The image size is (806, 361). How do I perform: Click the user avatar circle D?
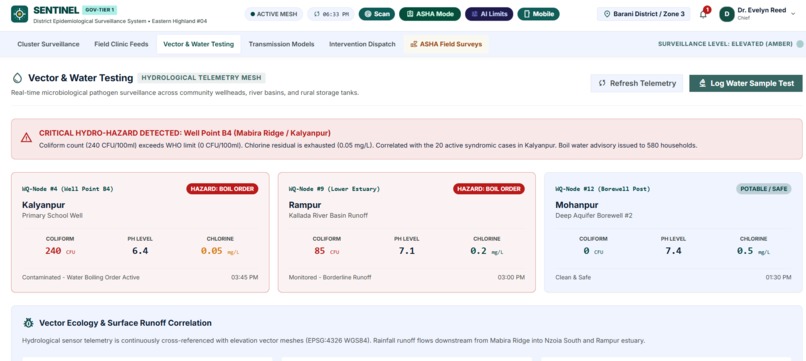[727, 14]
